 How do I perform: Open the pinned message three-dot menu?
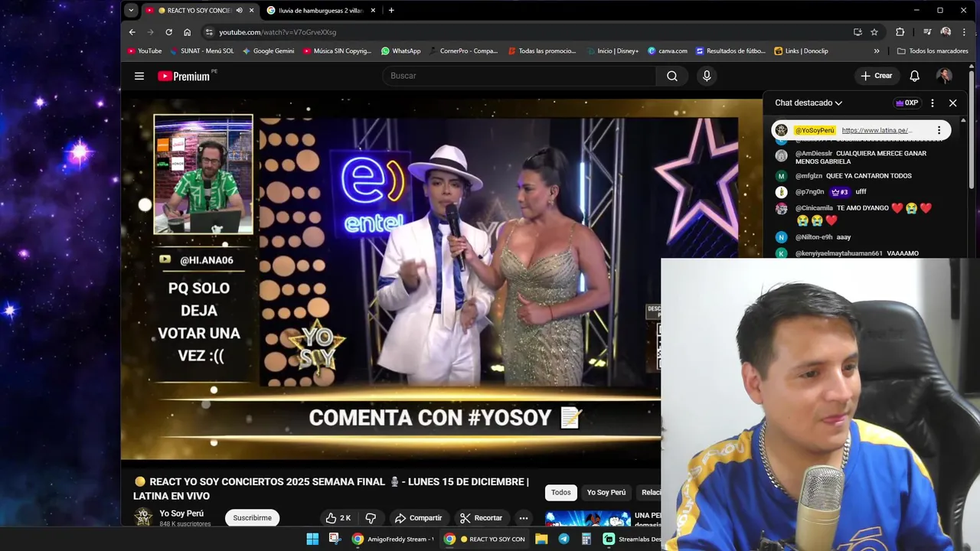click(x=939, y=130)
